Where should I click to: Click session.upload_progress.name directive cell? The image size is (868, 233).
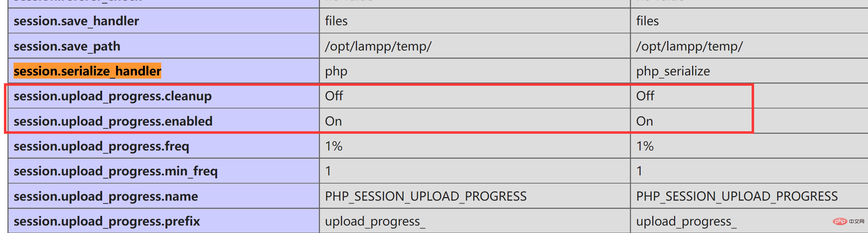164,196
